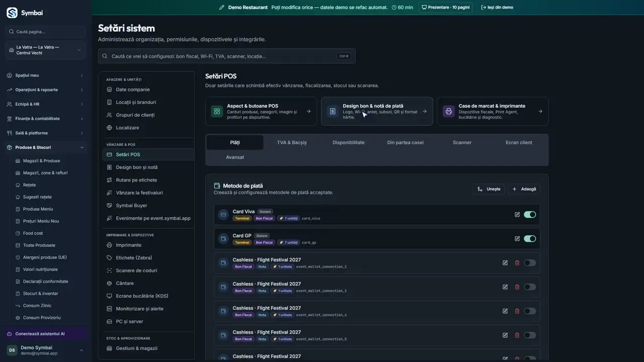Switch to the TVA & Bacșiș tab
Image resolution: width=644 pixels, height=362 pixels.
[x=292, y=142]
